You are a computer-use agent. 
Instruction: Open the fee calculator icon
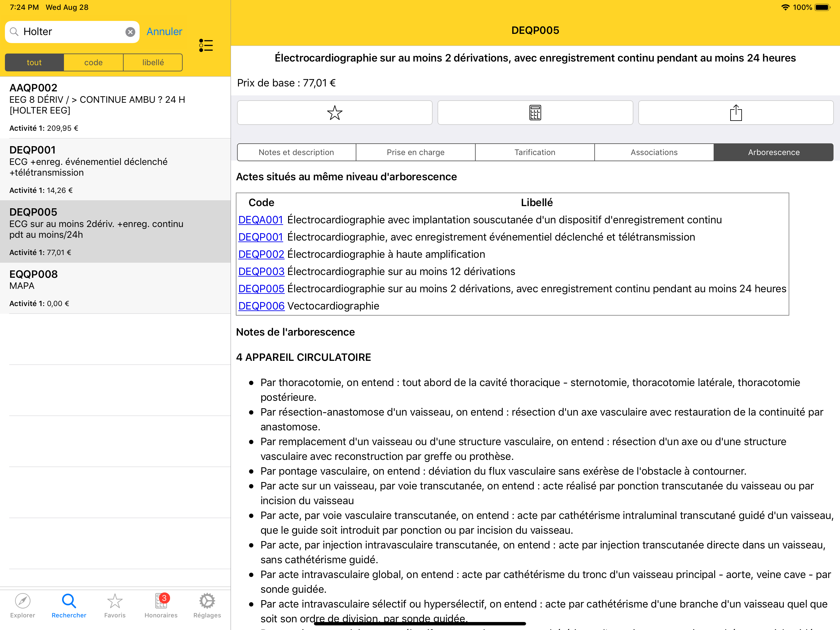tap(535, 113)
